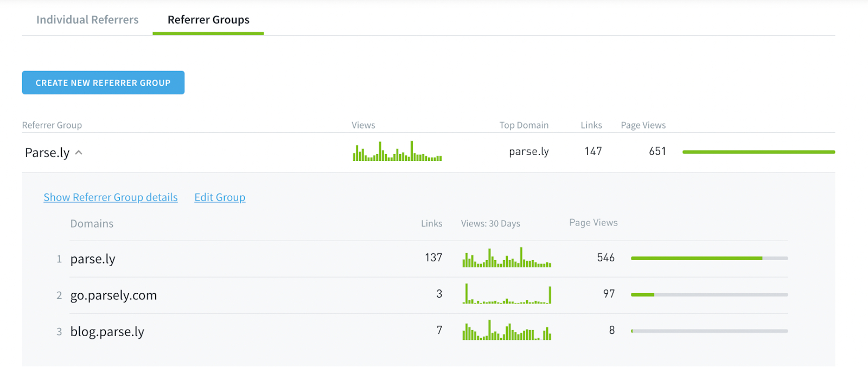Click the parse.ly domain row sparkline
868x367 pixels.
pos(507,257)
